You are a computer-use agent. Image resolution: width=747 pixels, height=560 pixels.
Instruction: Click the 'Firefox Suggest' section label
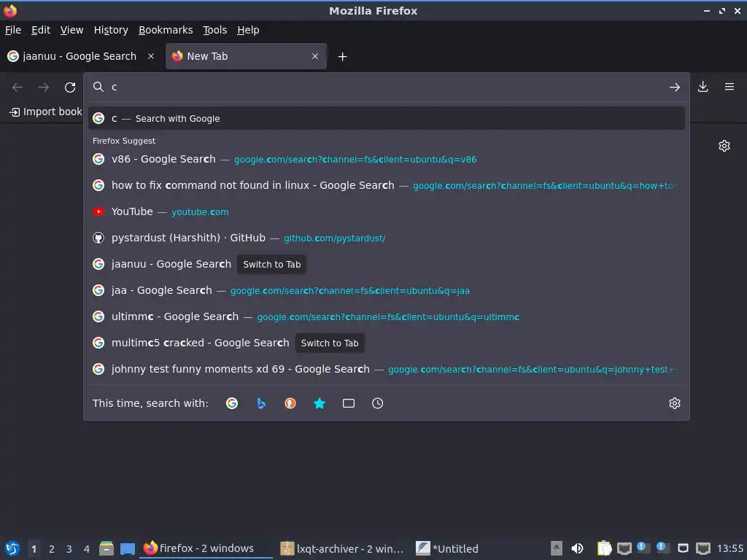pyautogui.click(x=124, y=141)
